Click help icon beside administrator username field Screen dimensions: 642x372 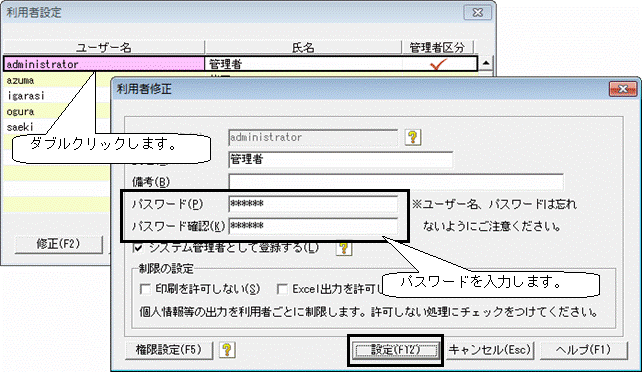coord(413,137)
